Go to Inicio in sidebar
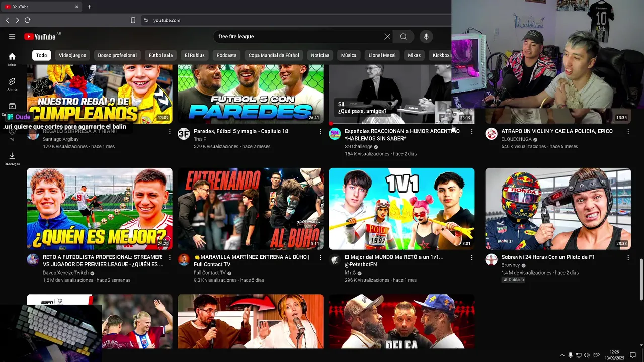The width and height of the screenshot is (644, 362). [x=12, y=59]
